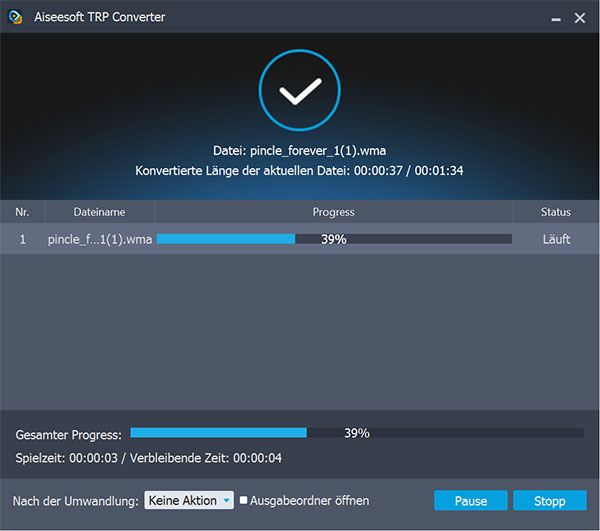The height and width of the screenshot is (531, 600).
Task: Click Datei: pincle_forever_1(1).wma text
Action: (x=300, y=151)
